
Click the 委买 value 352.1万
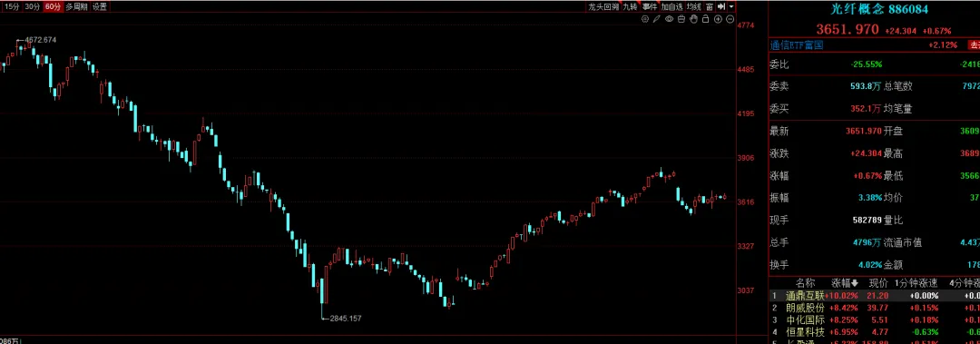pos(866,109)
